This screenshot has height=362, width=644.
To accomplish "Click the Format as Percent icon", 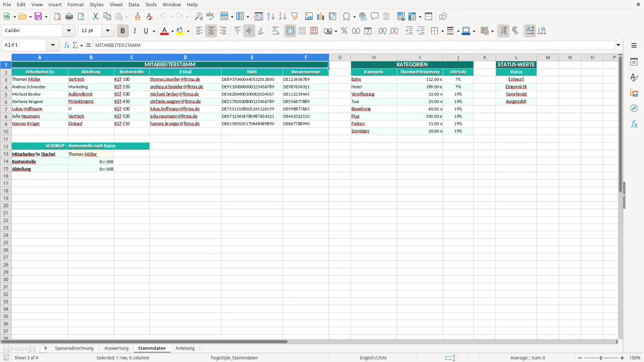I will pos(345,31).
